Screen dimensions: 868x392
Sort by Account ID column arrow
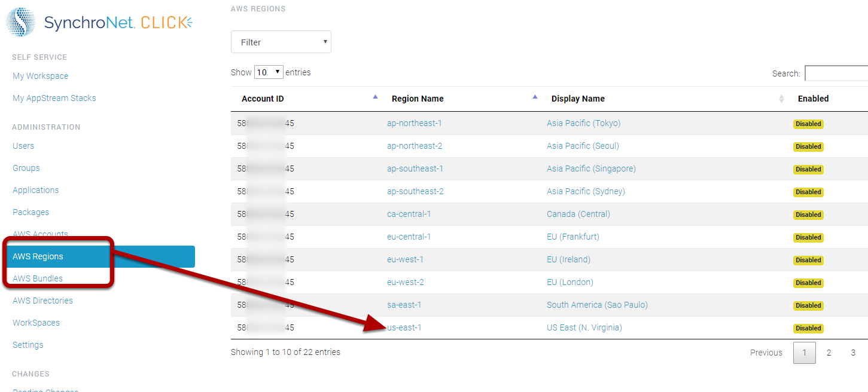tap(375, 96)
